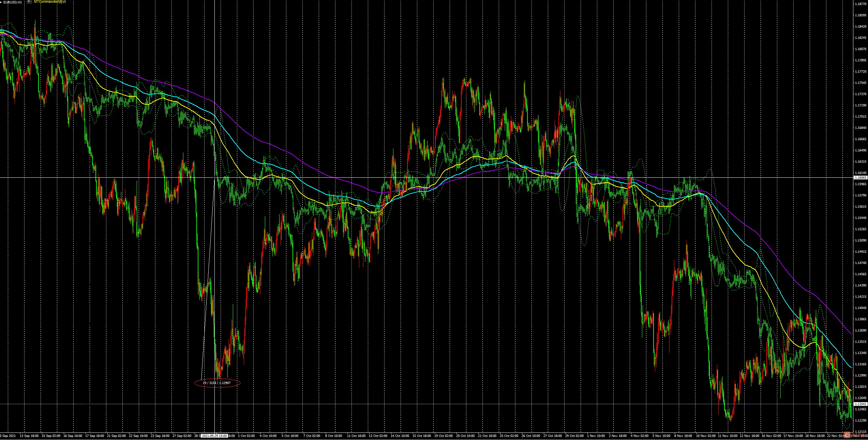Click the 1.12115 price scale label
868x440 pixels.
(860, 431)
